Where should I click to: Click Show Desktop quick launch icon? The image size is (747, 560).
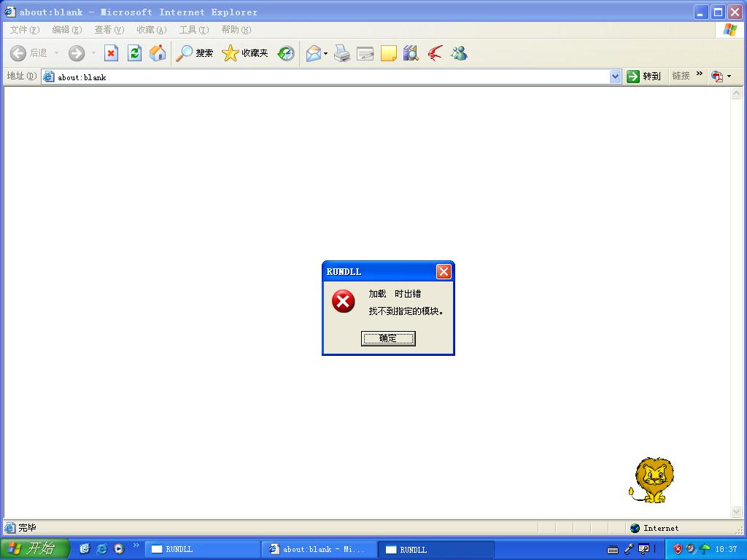(85, 549)
